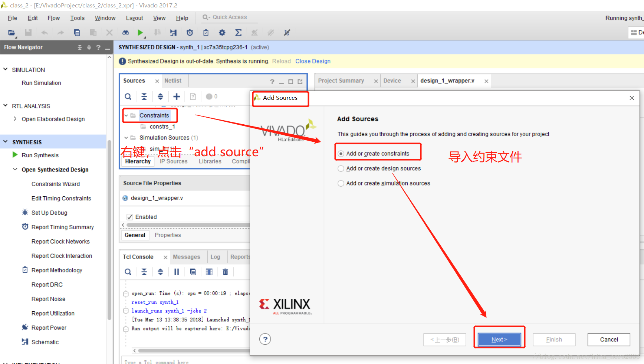Click the search icon in Sources panel

point(128,96)
